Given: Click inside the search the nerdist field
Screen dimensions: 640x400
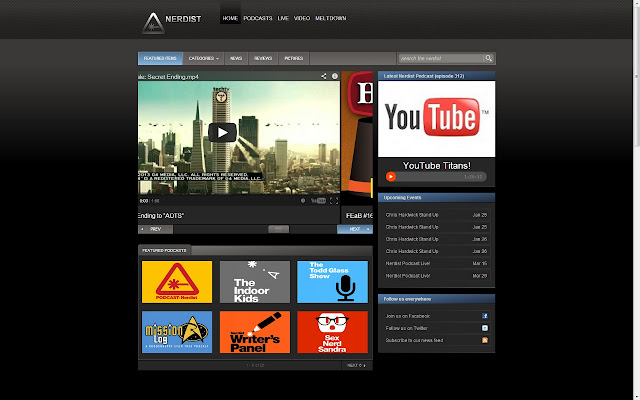Looking at the screenshot, I should (x=441, y=58).
